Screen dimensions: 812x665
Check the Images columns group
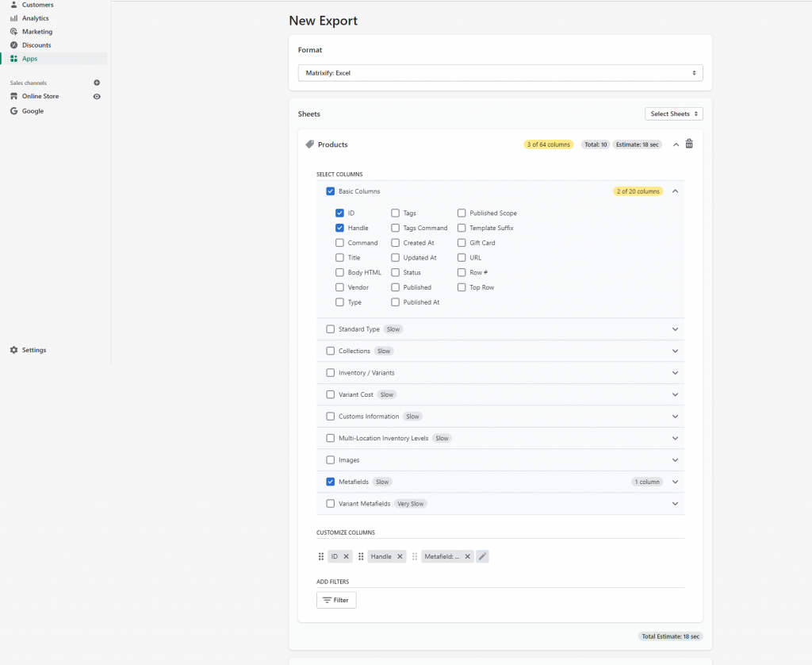click(330, 459)
